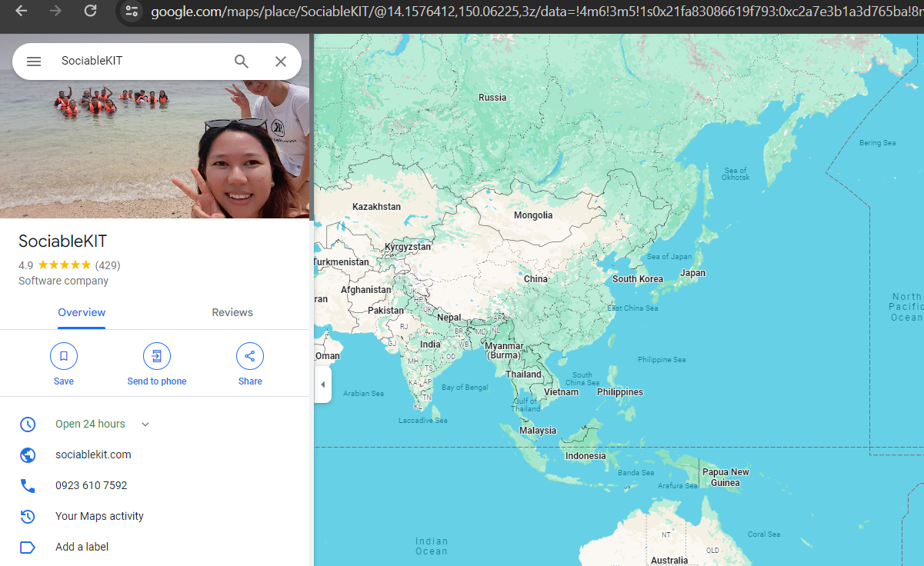Screen dimensions: 924x566
Task: Click the magnifier search icon
Action: pyautogui.click(x=242, y=62)
